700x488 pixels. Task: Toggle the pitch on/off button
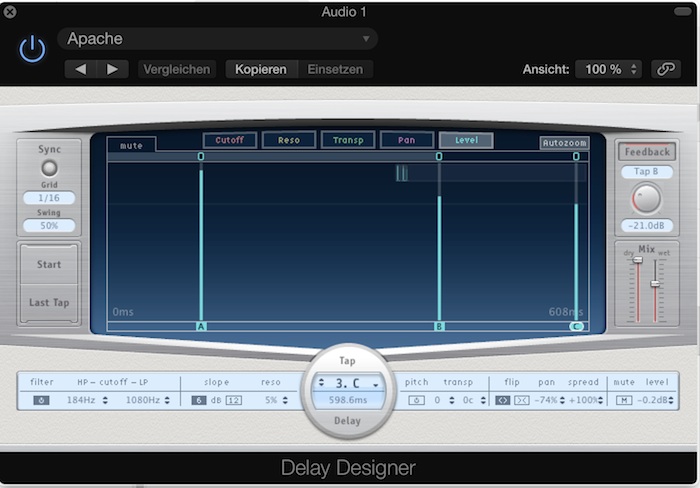(417, 400)
